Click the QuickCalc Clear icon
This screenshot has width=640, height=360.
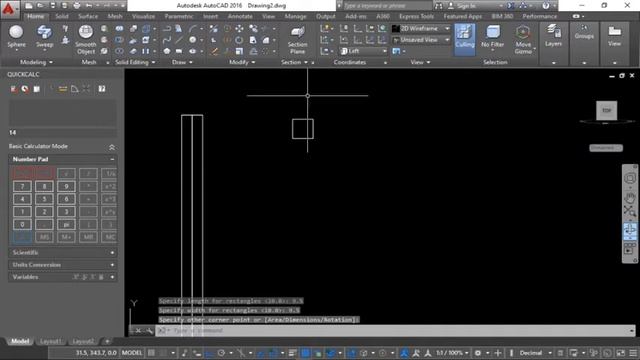tap(13, 89)
